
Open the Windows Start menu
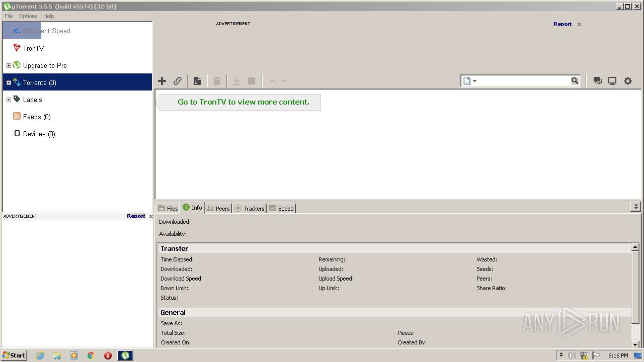[14, 355]
